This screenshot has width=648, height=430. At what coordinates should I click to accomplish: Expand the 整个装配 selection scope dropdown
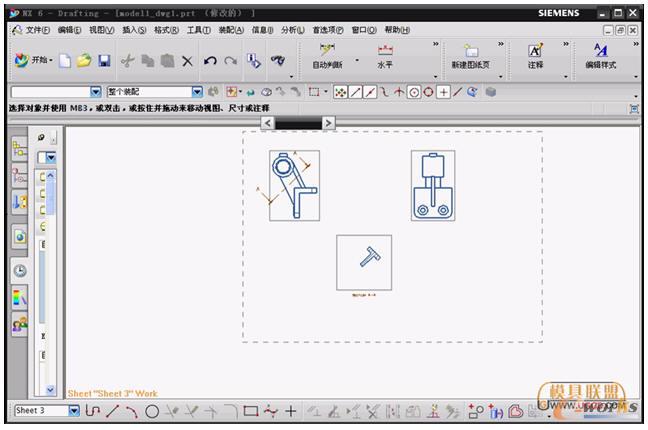point(197,92)
